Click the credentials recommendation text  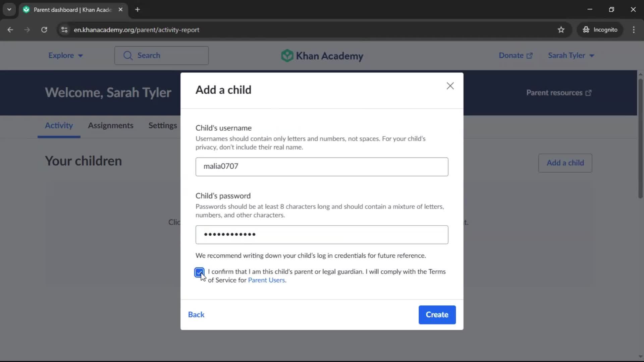pyautogui.click(x=311, y=256)
